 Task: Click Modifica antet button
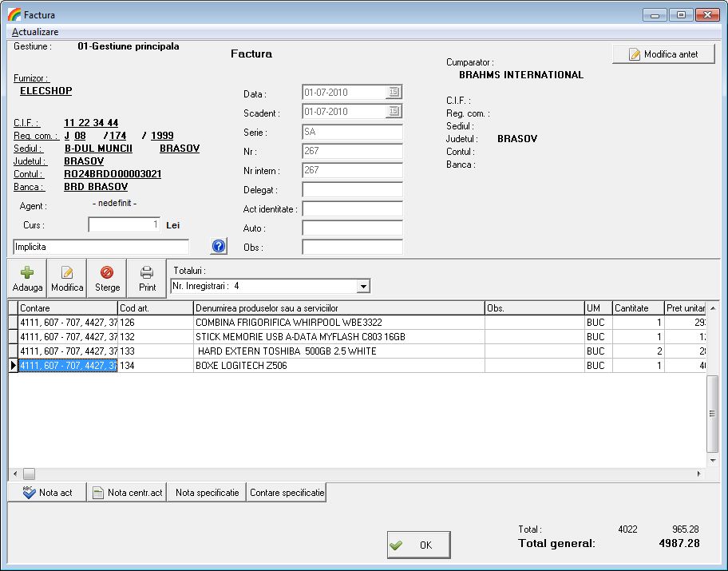click(663, 54)
